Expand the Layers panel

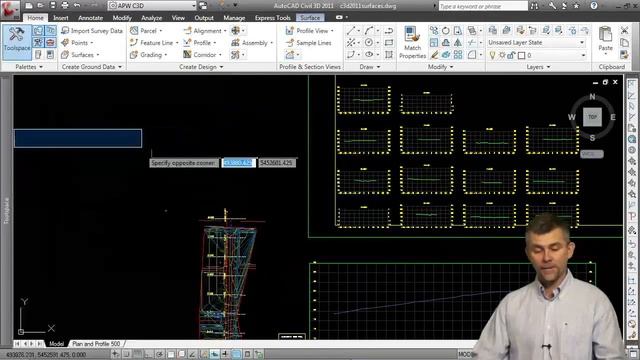[538, 67]
